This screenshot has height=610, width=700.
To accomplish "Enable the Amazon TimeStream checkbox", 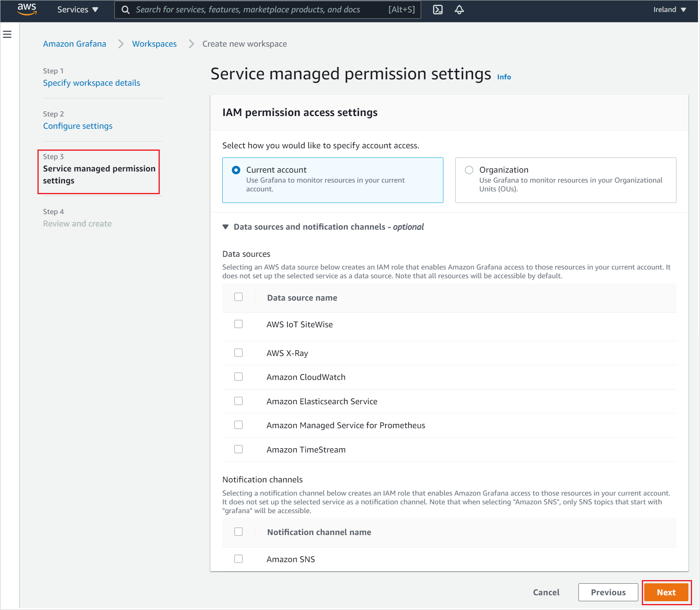I will pyautogui.click(x=239, y=449).
